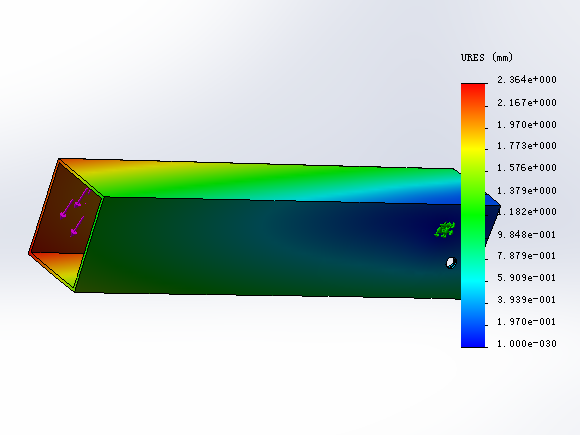Click the green fixture symbols on beam

444,230
